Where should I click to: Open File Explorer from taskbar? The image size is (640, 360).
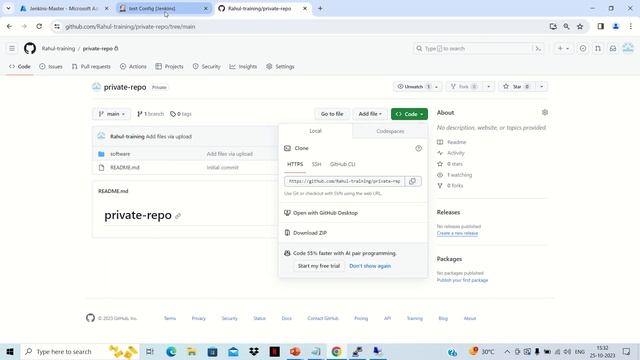191,351
